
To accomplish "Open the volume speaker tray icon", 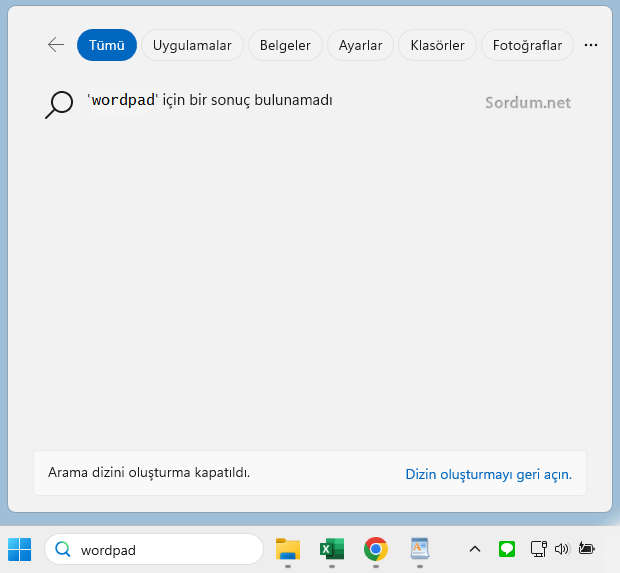I will [x=561, y=549].
